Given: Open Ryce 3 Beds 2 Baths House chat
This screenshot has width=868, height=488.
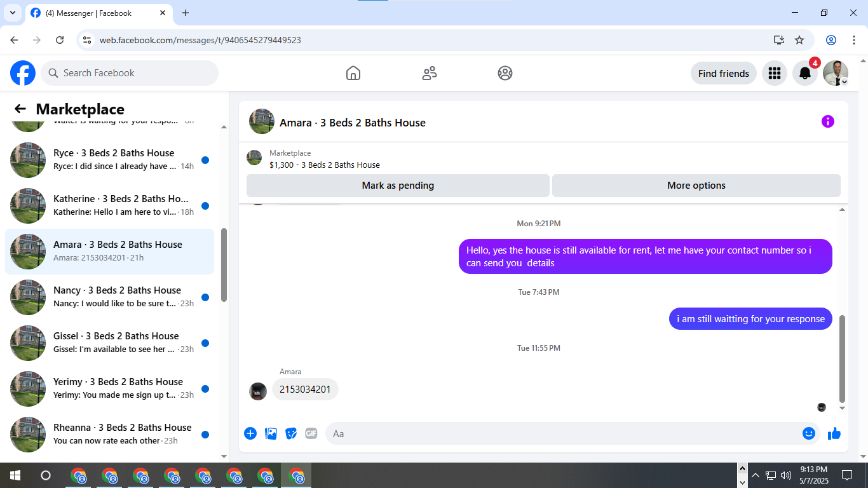Looking at the screenshot, I should [110, 160].
